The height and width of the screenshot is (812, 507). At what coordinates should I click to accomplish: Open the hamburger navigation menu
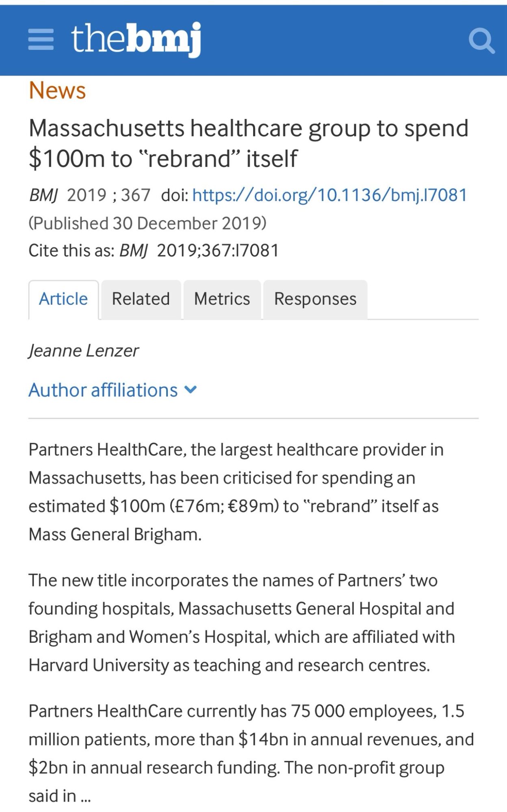pyautogui.click(x=41, y=39)
